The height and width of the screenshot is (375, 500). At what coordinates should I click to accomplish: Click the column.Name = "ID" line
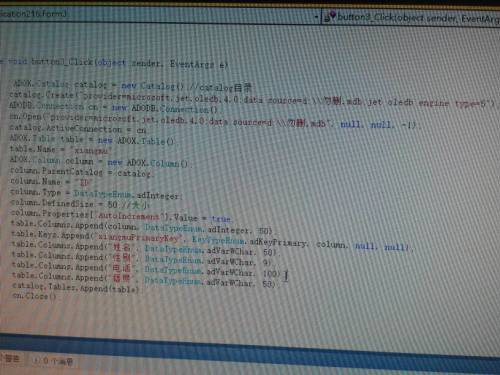(x=51, y=182)
